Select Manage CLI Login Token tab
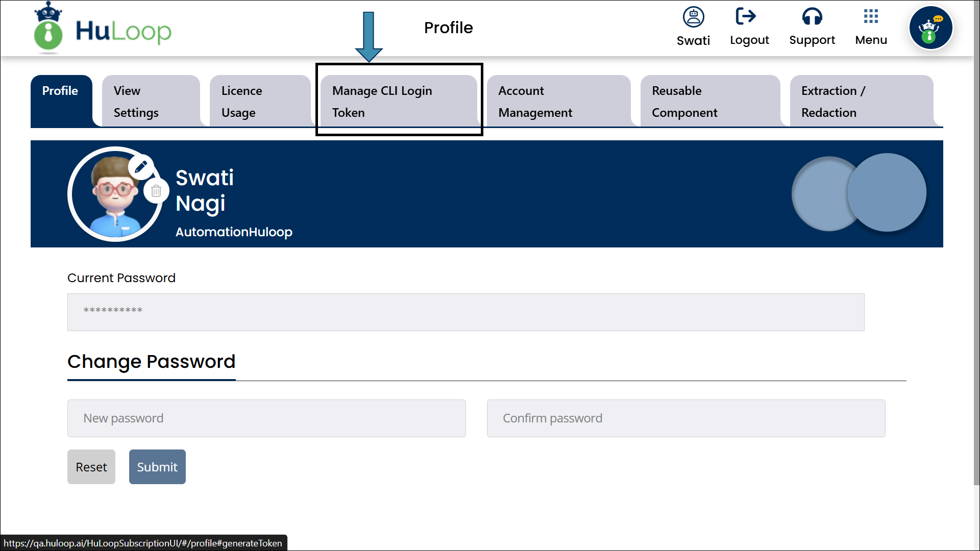The height and width of the screenshot is (551, 980). [x=398, y=101]
